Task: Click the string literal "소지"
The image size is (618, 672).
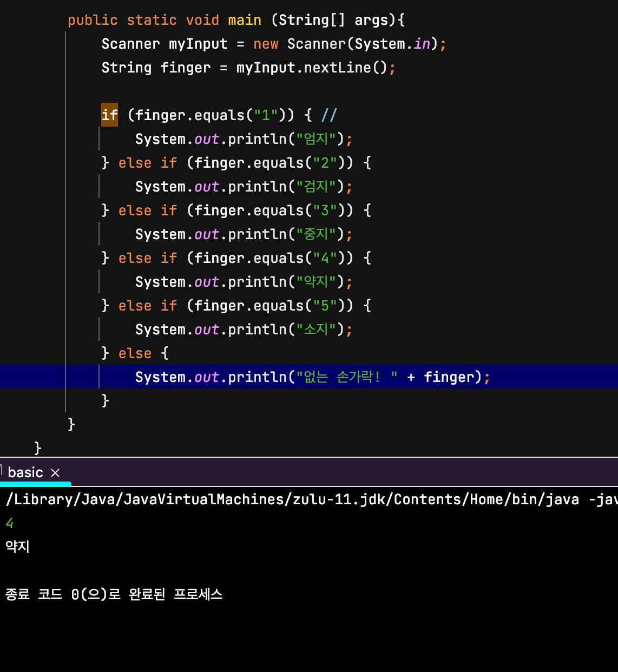Action: (x=316, y=330)
